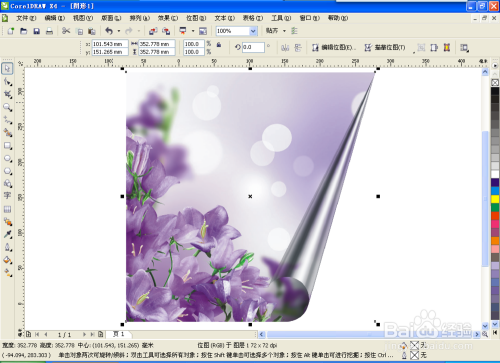Open the 位图 menu
500x363 pixels.
196,18
